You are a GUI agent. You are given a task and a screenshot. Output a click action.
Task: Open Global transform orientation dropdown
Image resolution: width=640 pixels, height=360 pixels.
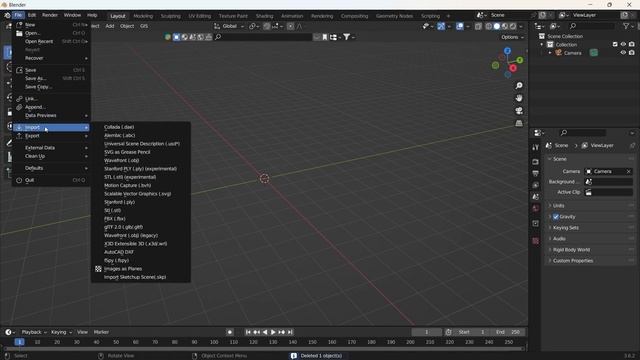click(x=229, y=26)
